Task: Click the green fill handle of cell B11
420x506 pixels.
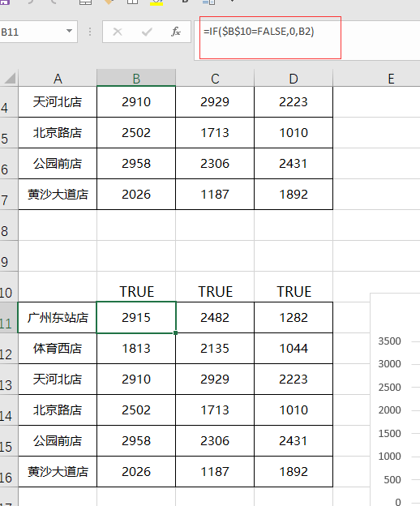Action: tap(175, 332)
